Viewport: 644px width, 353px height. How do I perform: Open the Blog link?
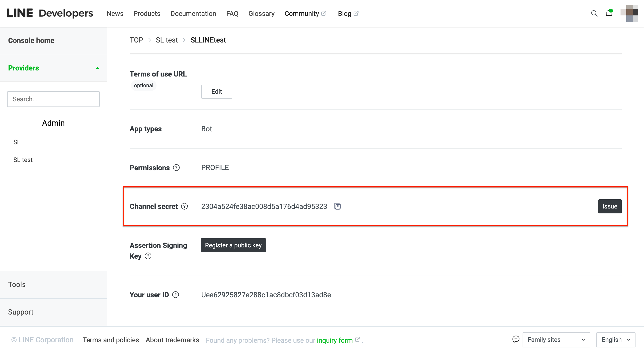pos(345,13)
